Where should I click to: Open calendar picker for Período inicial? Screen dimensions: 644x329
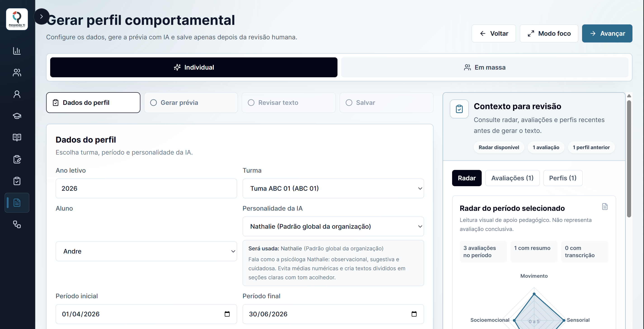227,314
